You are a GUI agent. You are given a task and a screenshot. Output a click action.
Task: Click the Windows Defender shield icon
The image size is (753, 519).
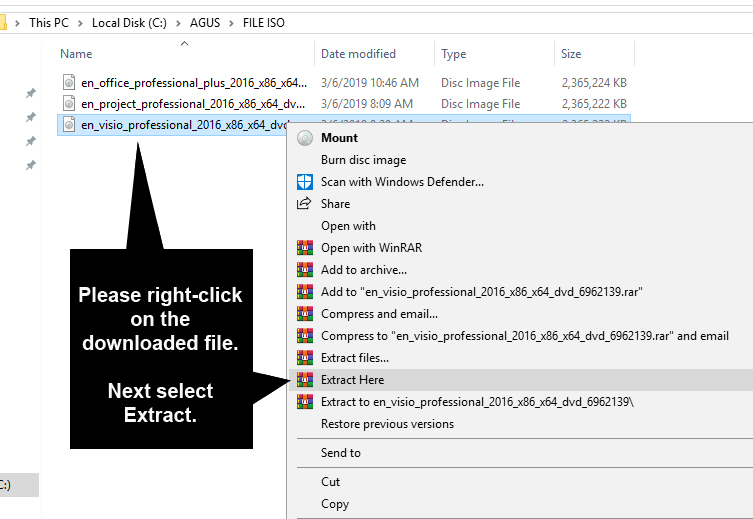[x=305, y=182]
